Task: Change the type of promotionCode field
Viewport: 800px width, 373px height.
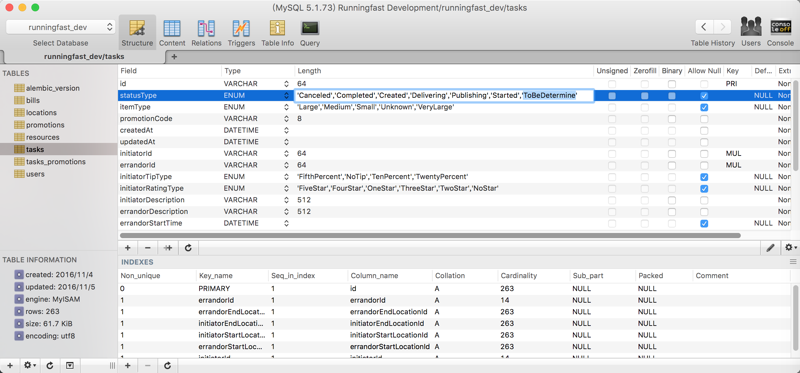Action: (x=286, y=119)
